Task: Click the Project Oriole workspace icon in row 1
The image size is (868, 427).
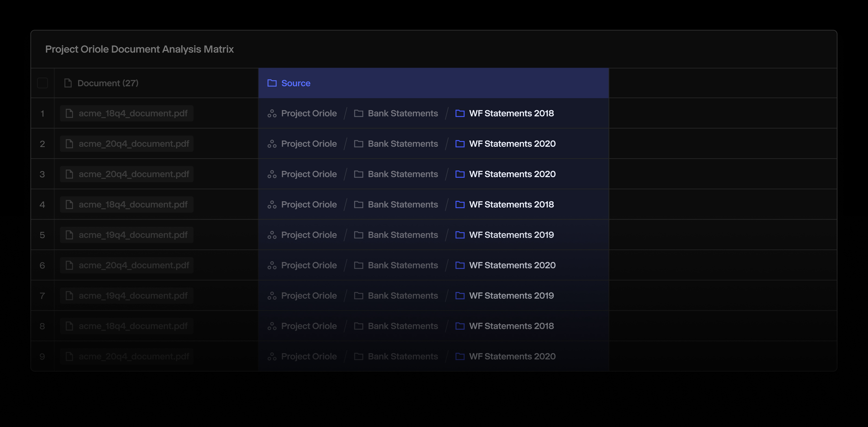Action: pyautogui.click(x=272, y=114)
